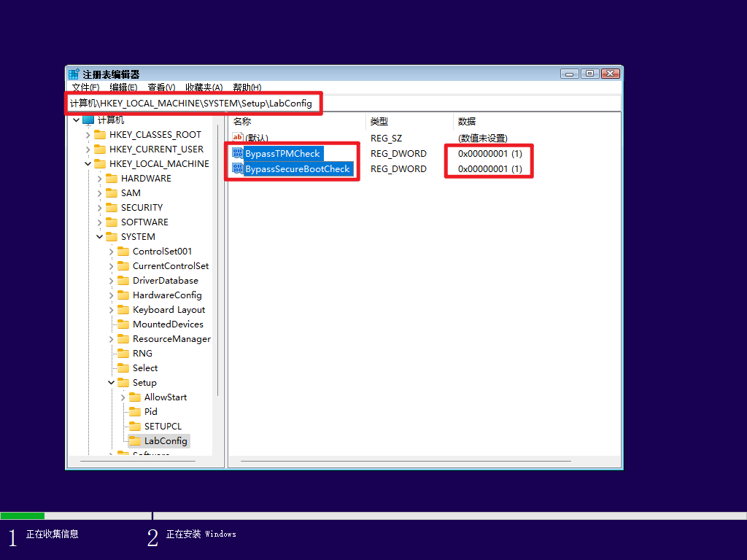This screenshot has height=560, width=747.
Task: Open the 文件(F) menu
Action: pos(86,87)
